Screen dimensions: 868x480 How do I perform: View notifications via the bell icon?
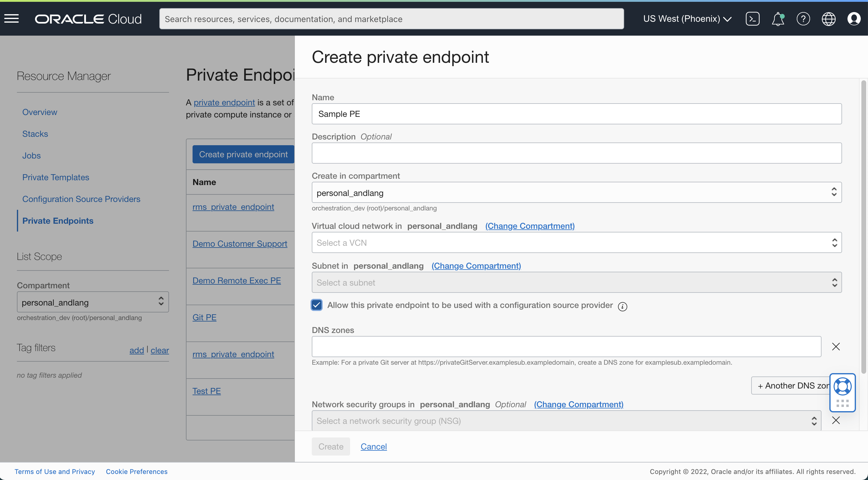tap(778, 18)
